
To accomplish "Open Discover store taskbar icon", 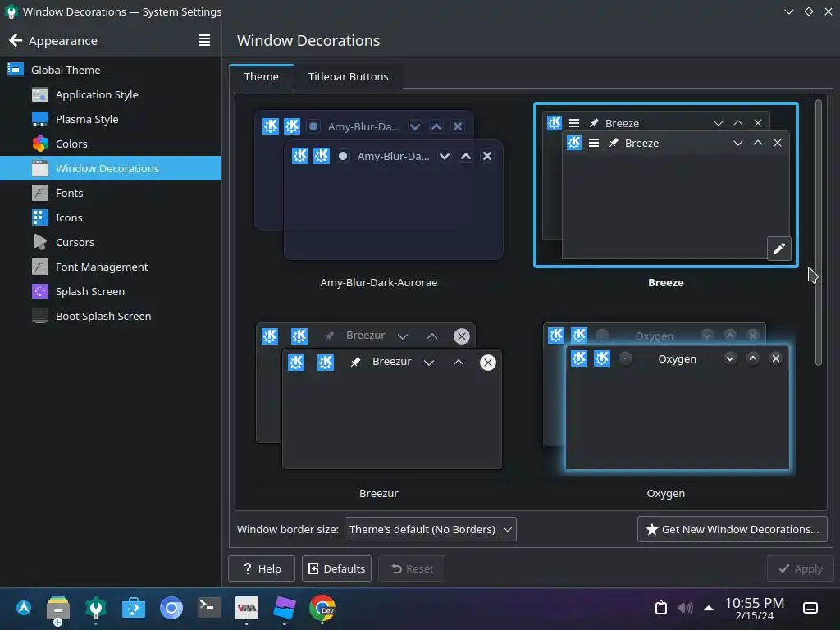I will (x=134, y=608).
